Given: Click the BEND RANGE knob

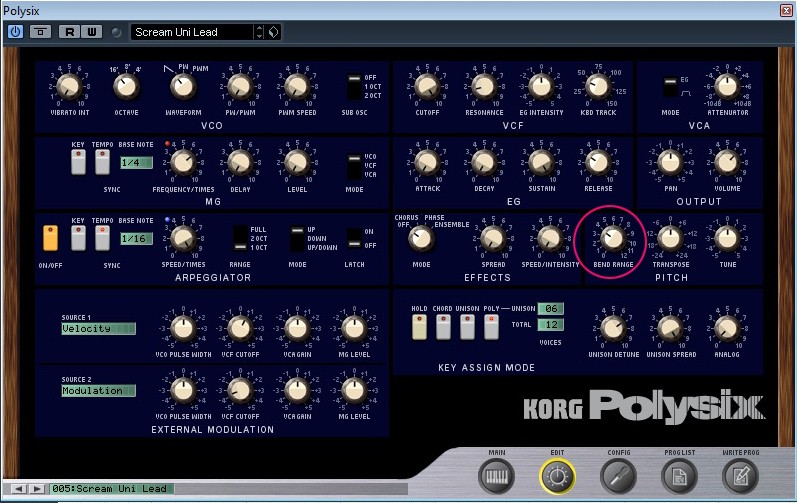Looking at the screenshot, I should pos(613,239).
